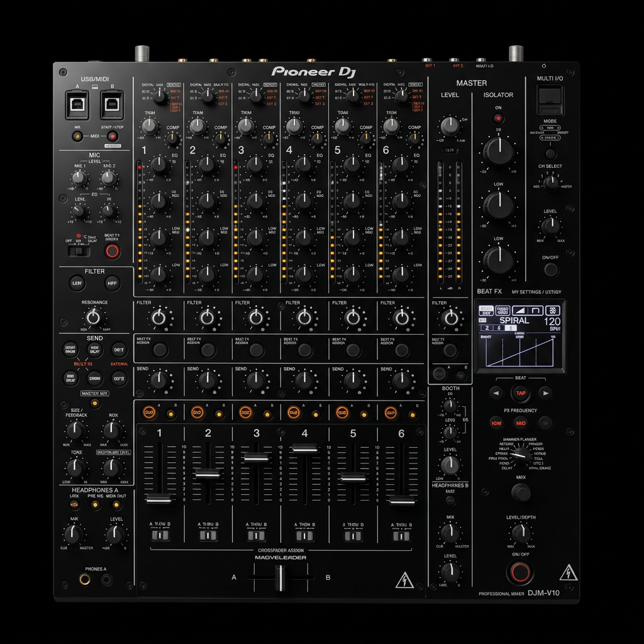Flip the mic OFF/ON talkover slide switch

79,250
